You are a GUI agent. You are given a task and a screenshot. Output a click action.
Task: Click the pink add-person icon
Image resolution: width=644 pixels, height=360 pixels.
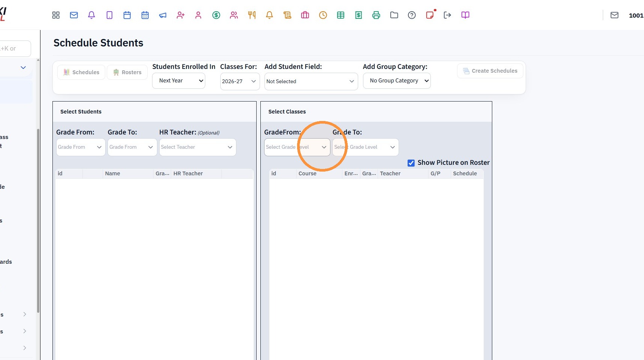click(x=181, y=15)
